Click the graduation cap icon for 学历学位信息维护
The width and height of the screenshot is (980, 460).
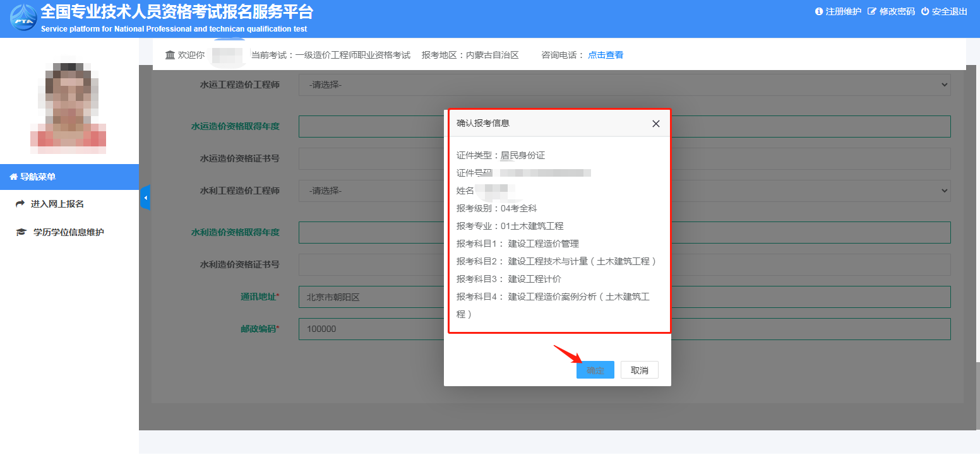tap(21, 232)
